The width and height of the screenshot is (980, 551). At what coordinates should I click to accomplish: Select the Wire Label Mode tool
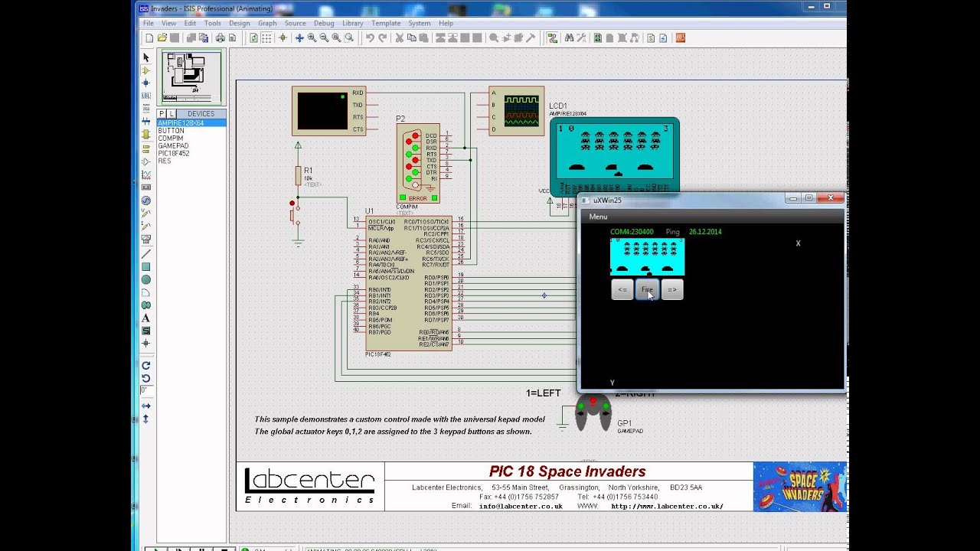point(145,96)
